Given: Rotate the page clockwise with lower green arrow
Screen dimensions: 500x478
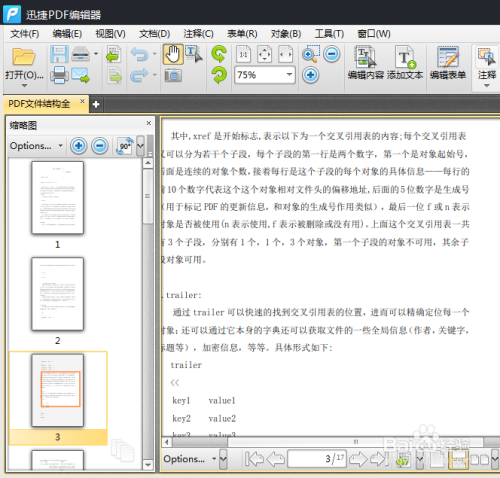Looking at the screenshot, I should coord(219,75).
